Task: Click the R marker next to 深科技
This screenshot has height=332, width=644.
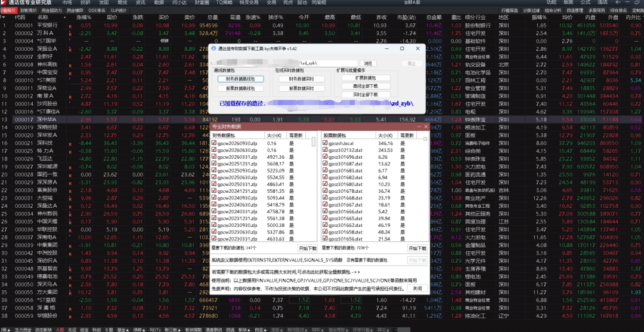Action: coord(70,144)
